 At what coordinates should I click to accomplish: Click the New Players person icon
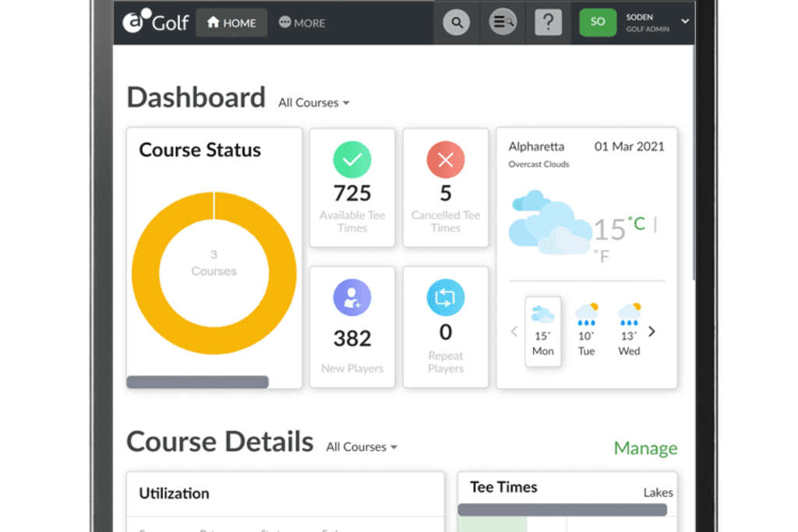point(352,298)
